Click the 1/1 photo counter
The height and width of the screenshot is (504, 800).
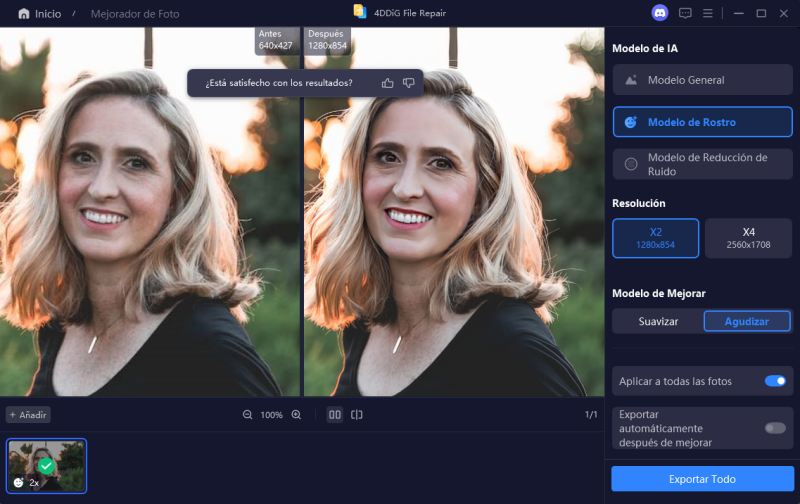coord(591,415)
